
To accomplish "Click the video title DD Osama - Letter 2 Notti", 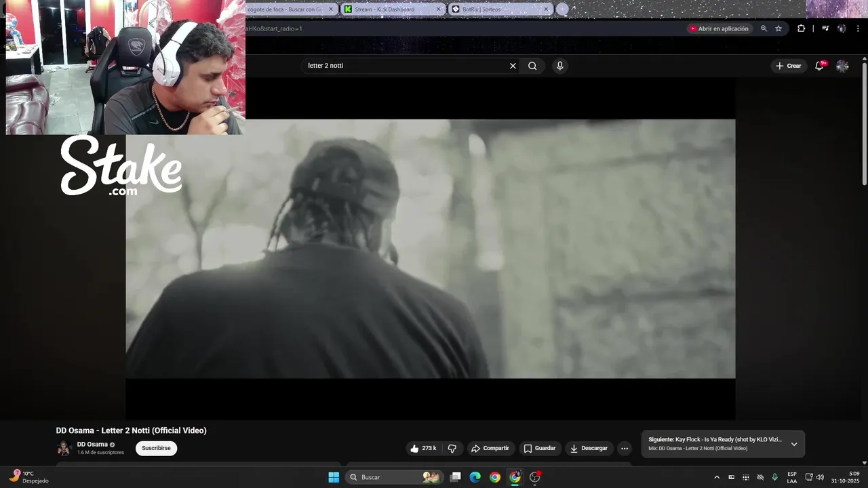I will [x=131, y=430].
